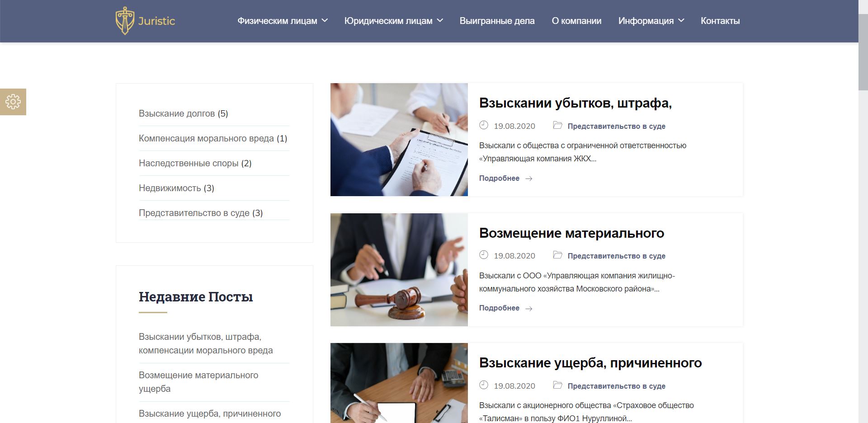This screenshot has width=868, height=423.
Task: Open post title Возмещение материального
Action: pos(571,233)
